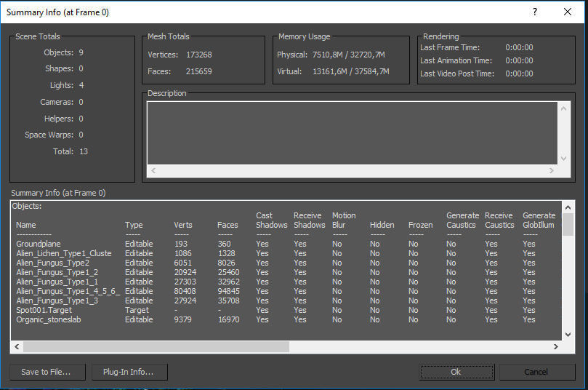Click the Vertices value 173268
This screenshot has width=588, height=390.
(x=198, y=55)
